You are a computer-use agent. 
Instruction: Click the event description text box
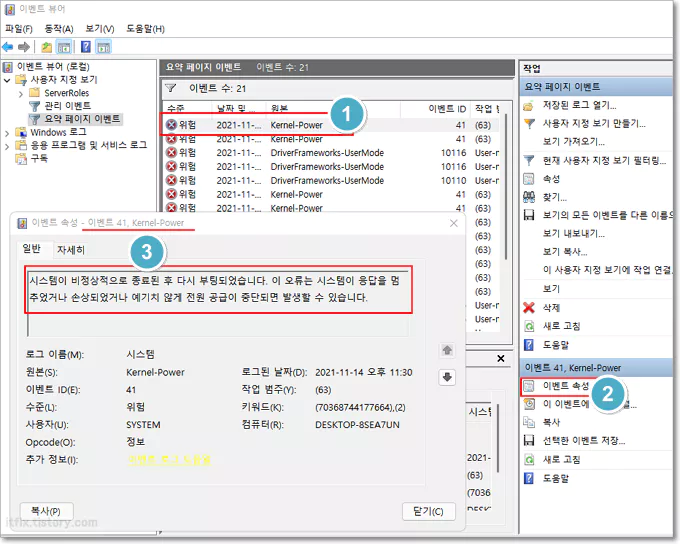click(218, 303)
